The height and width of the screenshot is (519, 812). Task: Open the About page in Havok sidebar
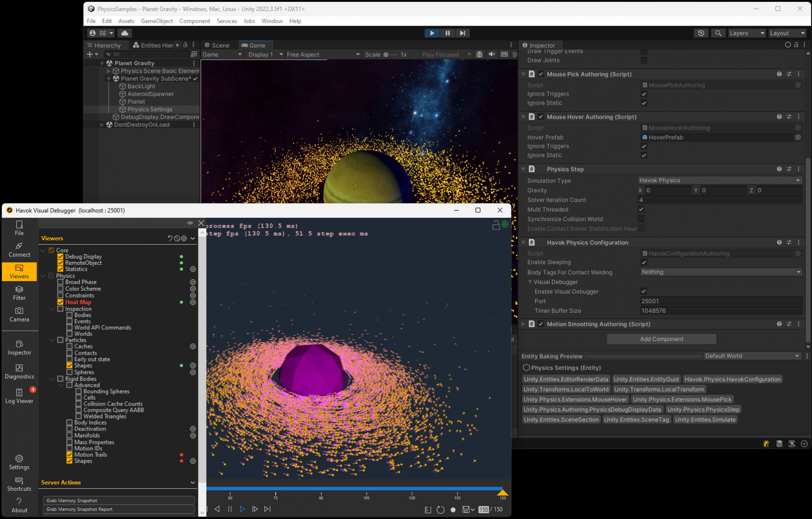click(x=19, y=506)
